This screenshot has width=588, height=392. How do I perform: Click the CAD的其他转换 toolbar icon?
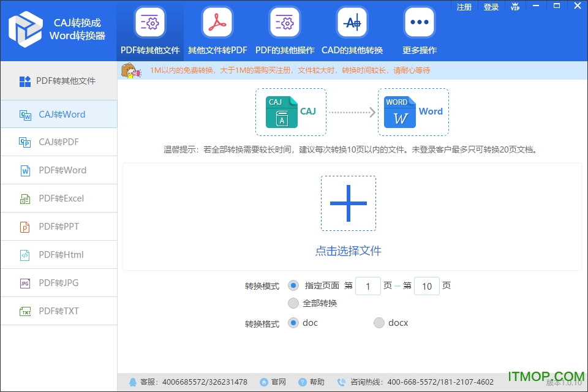coord(352,23)
